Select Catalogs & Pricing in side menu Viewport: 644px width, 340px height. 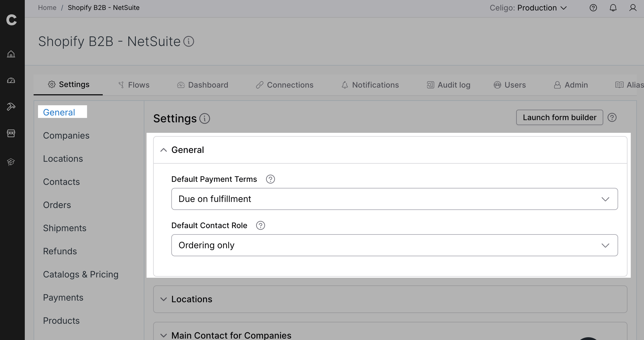click(x=81, y=274)
